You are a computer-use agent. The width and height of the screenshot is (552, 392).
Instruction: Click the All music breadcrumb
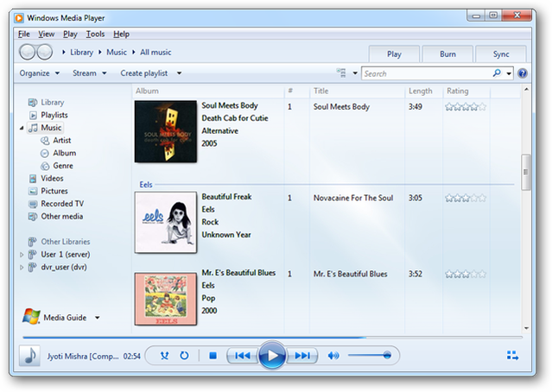coord(155,53)
